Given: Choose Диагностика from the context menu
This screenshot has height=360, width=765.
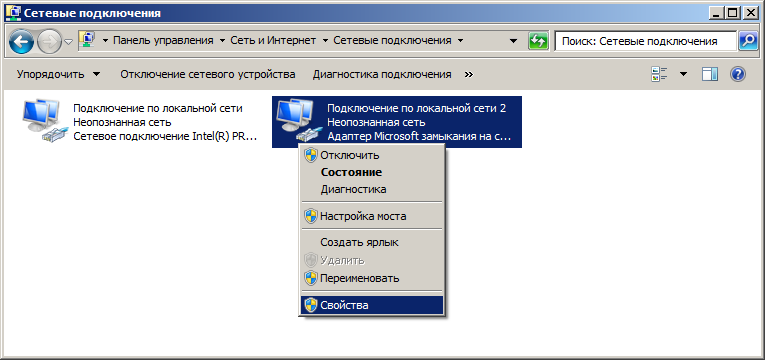Looking at the screenshot, I should [x=372, y=189].
